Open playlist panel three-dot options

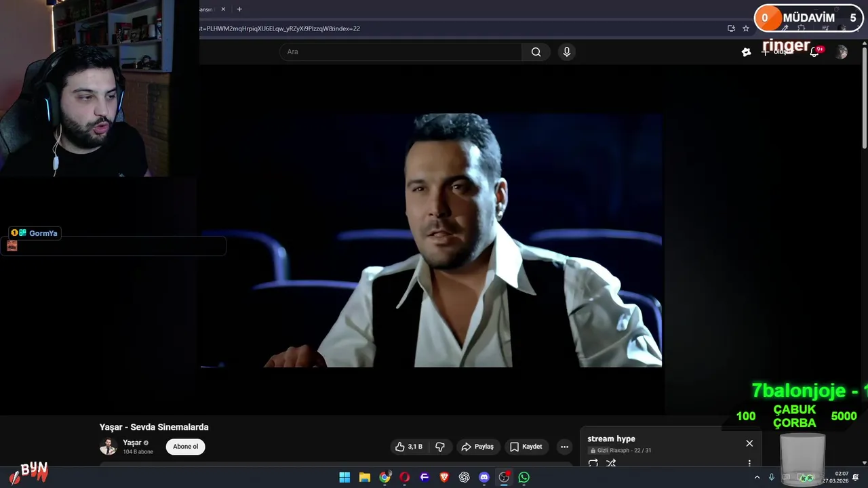749,463
